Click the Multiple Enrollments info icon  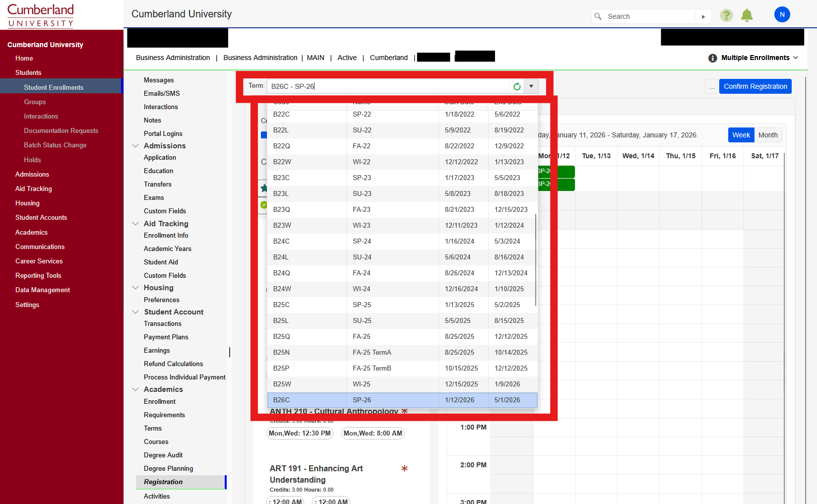click(713, 58)
